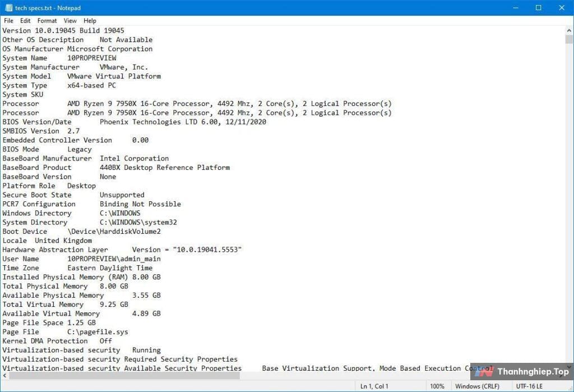Click 'Unsupported' Secure Boot State value

click(x=122, y=195)
